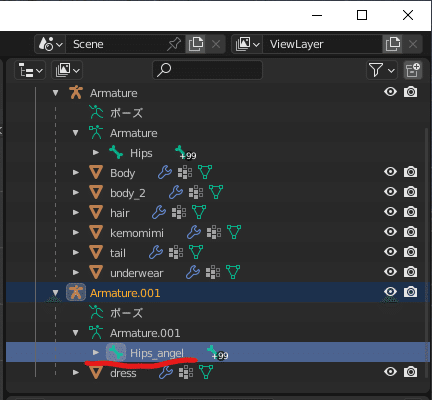The height and width of the screenshot is (400, 432).
Task: Click the mesh data icon on underwear row
Action: [x=233, y=272]
